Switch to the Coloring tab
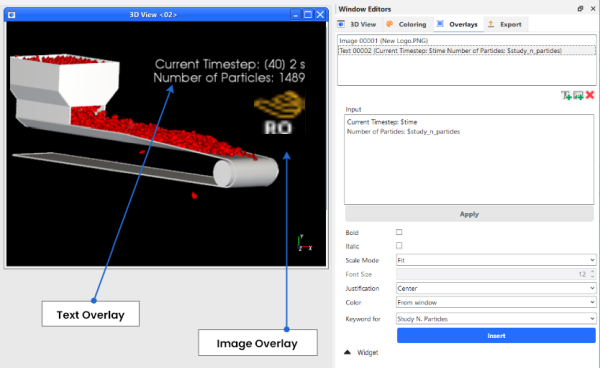The width and height of the screenshot is (600, 368). [406, 24]
